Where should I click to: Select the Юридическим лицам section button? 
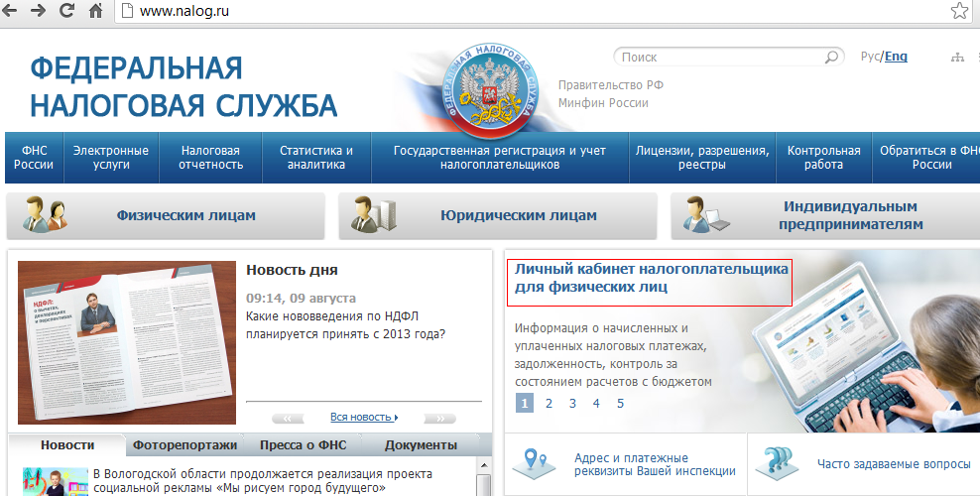coord(498,215)
